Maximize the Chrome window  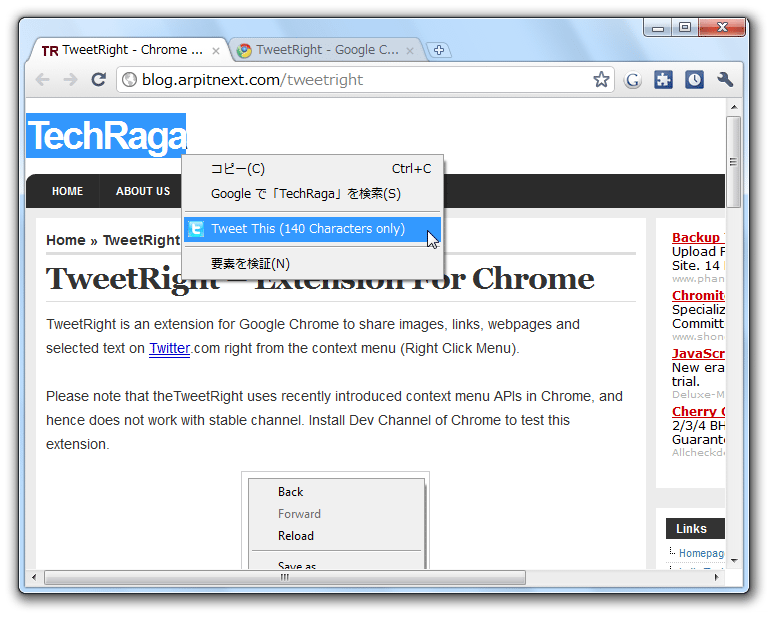click(685, 28)
